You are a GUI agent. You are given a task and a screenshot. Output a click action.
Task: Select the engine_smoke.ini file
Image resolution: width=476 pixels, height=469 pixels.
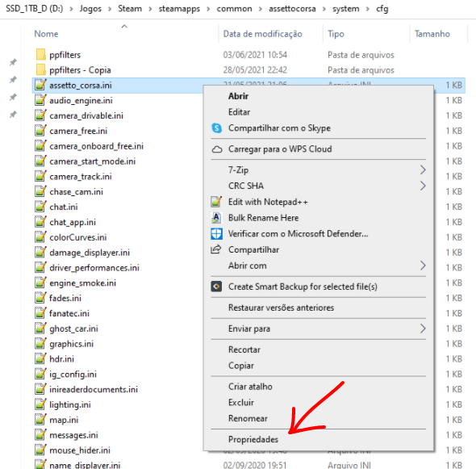click(x=82, y=283)
